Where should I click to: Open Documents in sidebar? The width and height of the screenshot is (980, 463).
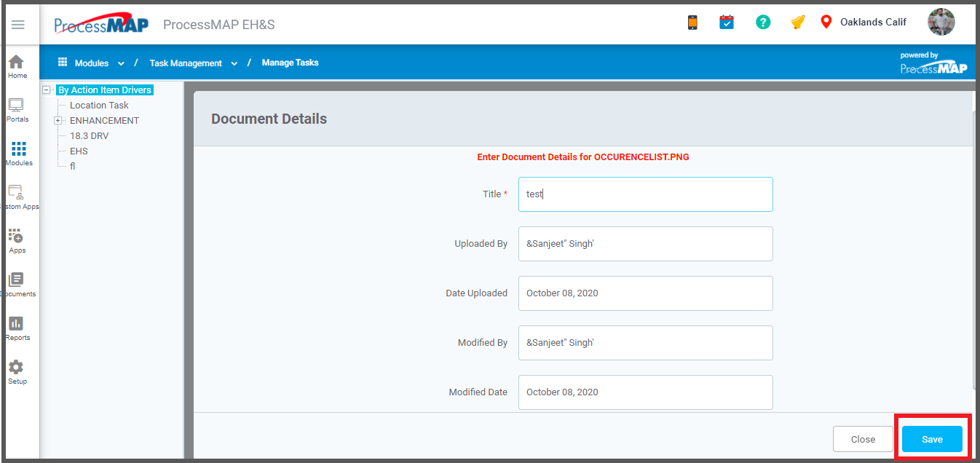click(x=17, y=285)
